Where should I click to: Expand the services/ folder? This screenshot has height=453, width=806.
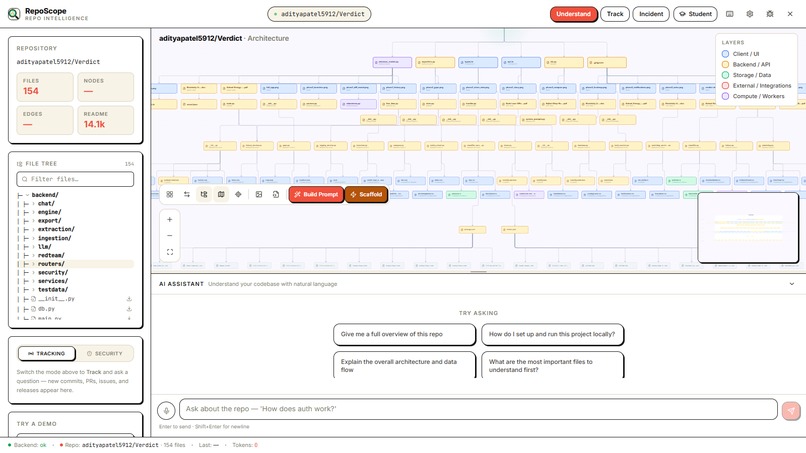(33, 281)
